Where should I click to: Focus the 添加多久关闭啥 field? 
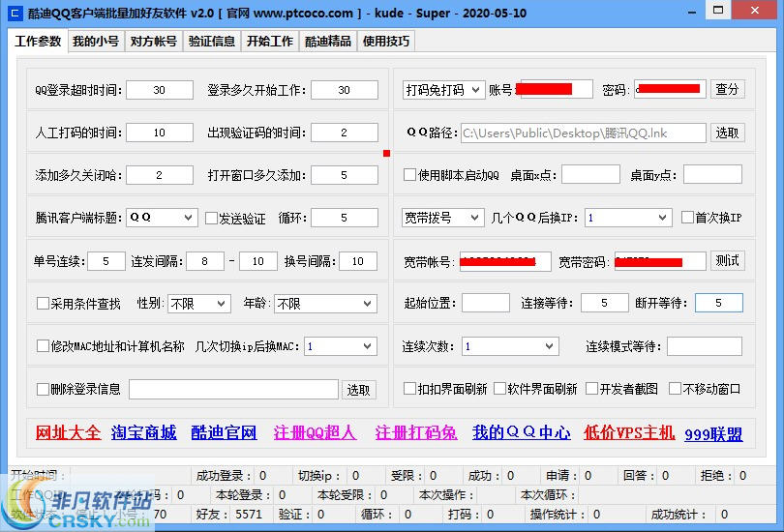coord(160,175)
